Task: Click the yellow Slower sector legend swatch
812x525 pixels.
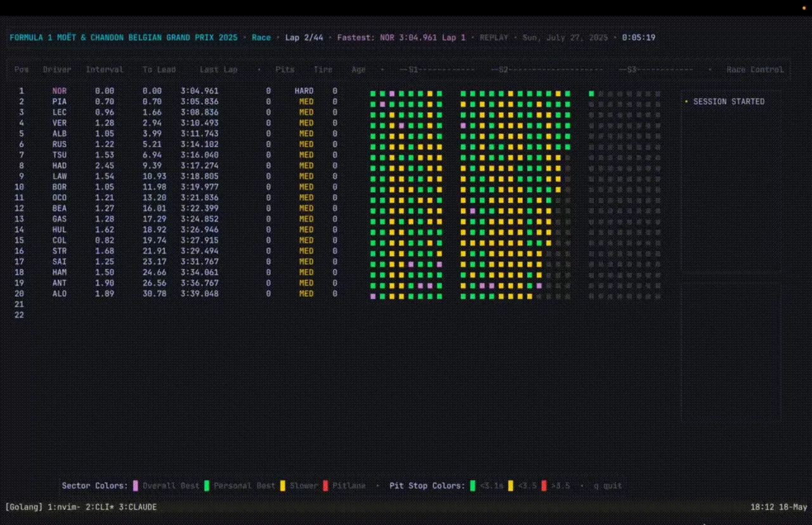Action: point(283,486)
